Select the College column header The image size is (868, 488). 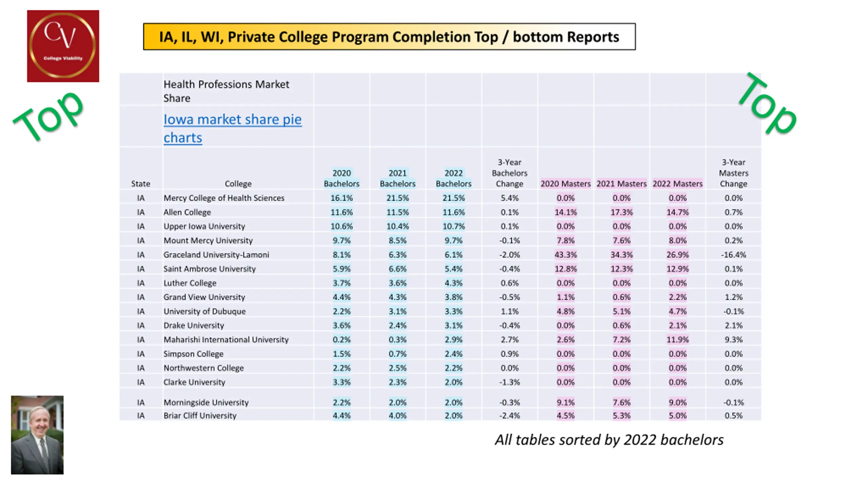(x=238, y=184)
